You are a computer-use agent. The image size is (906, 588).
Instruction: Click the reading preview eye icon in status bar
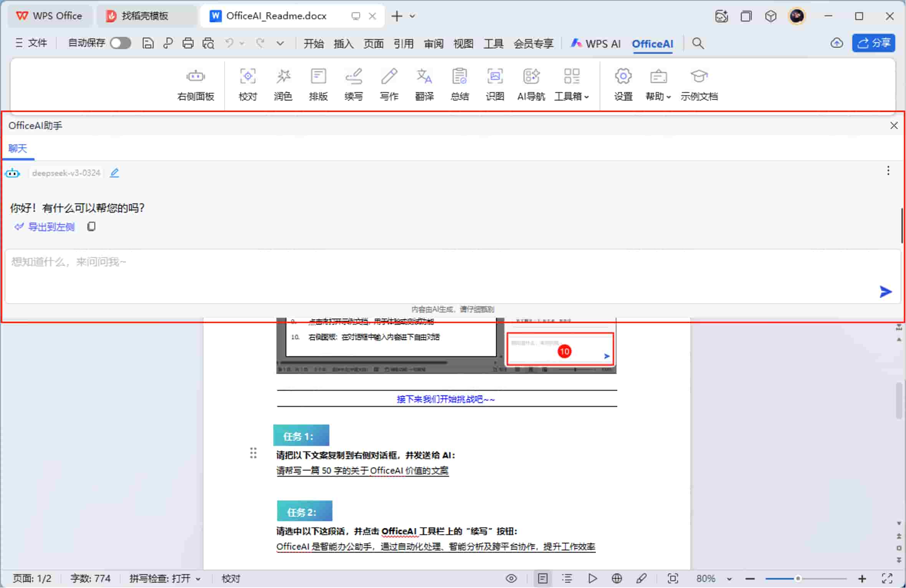pos(512,578)
